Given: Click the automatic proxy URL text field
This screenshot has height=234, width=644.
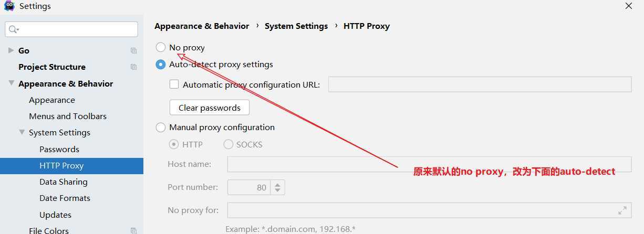Looking at the screenshot, I should pyautogui.click(x=480, y=84).
